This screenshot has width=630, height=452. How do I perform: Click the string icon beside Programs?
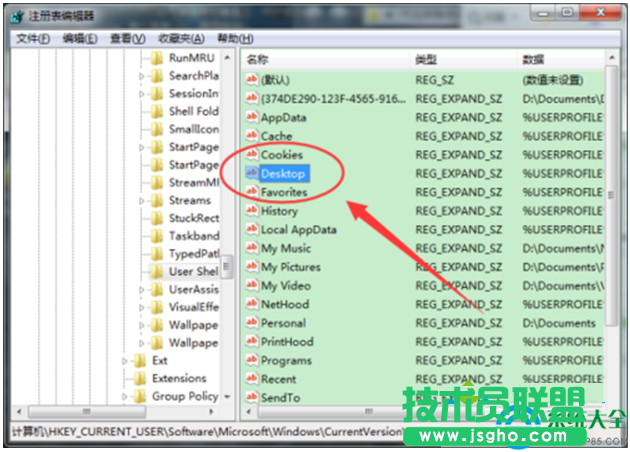coord(252,360)
